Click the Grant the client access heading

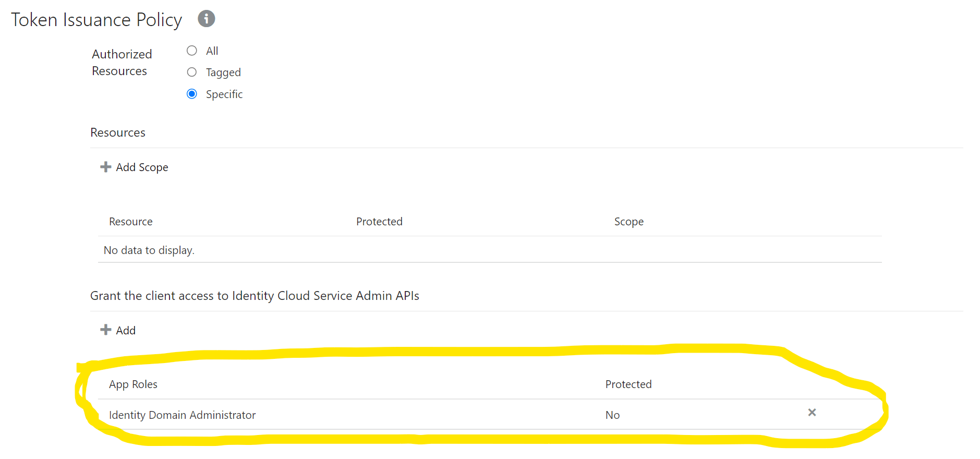click(255, 296)
